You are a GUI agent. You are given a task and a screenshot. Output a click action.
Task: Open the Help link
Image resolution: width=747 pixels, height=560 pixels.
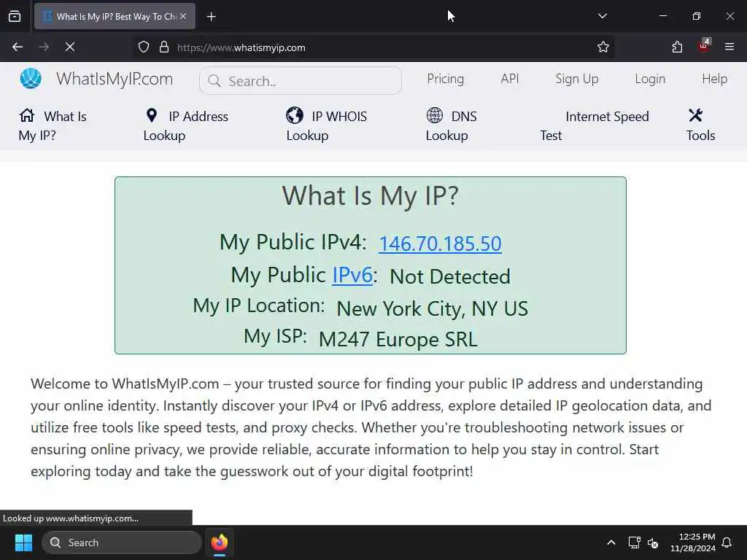coord(715,79)
